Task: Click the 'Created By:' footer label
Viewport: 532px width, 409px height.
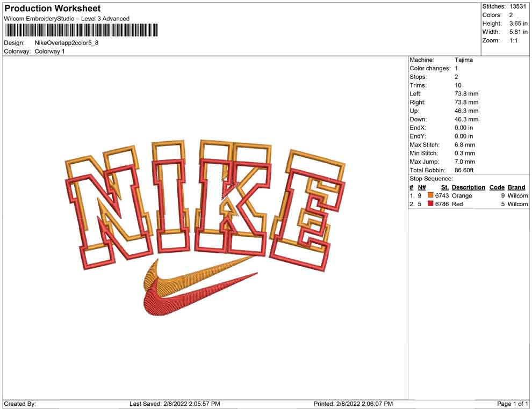Action: 20,404
